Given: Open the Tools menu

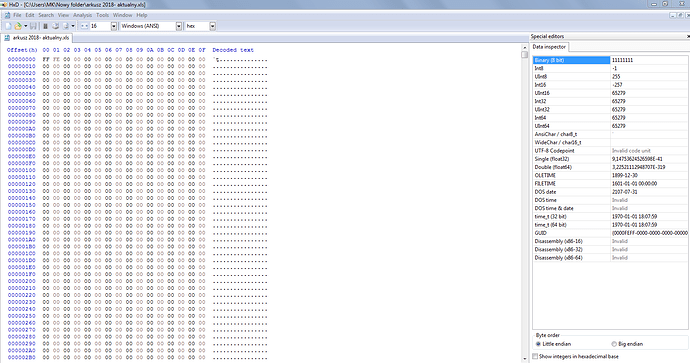Looking at the screenshot, I should (103, 15).
